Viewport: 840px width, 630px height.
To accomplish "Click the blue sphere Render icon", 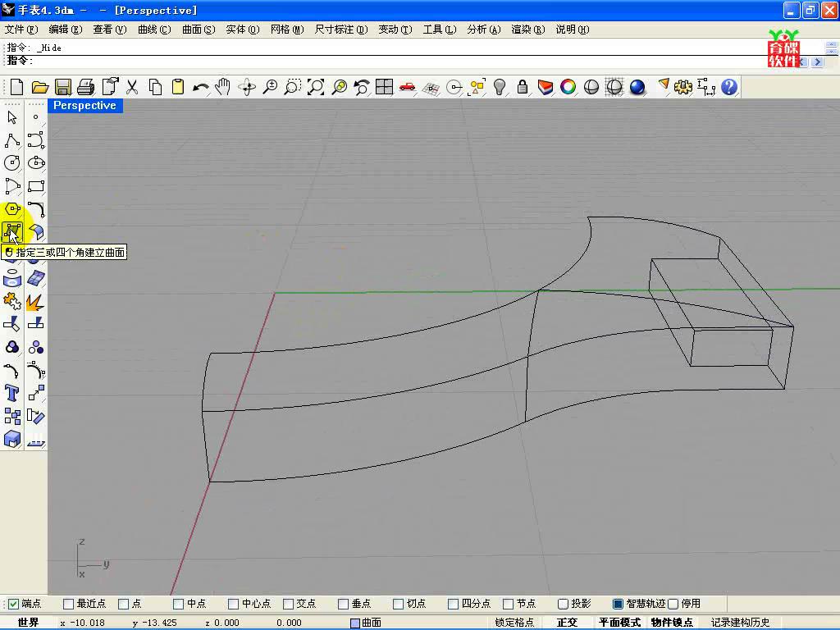I will tap(637, 87).
